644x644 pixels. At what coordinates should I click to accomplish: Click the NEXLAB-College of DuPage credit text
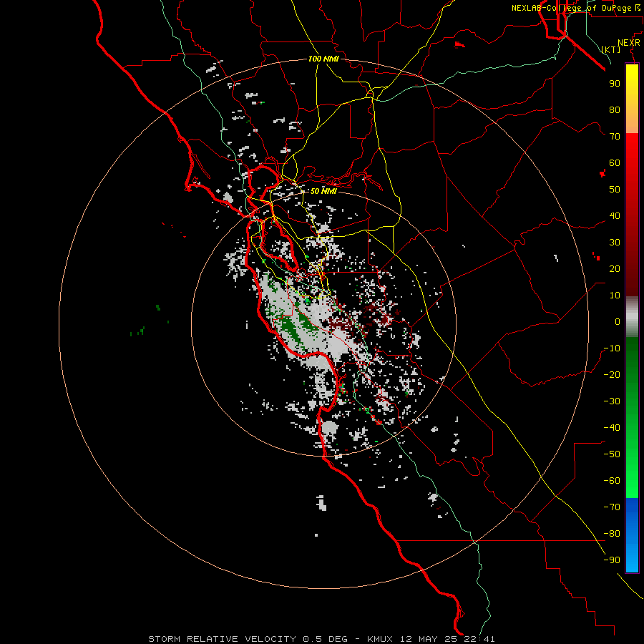(576, 8)
